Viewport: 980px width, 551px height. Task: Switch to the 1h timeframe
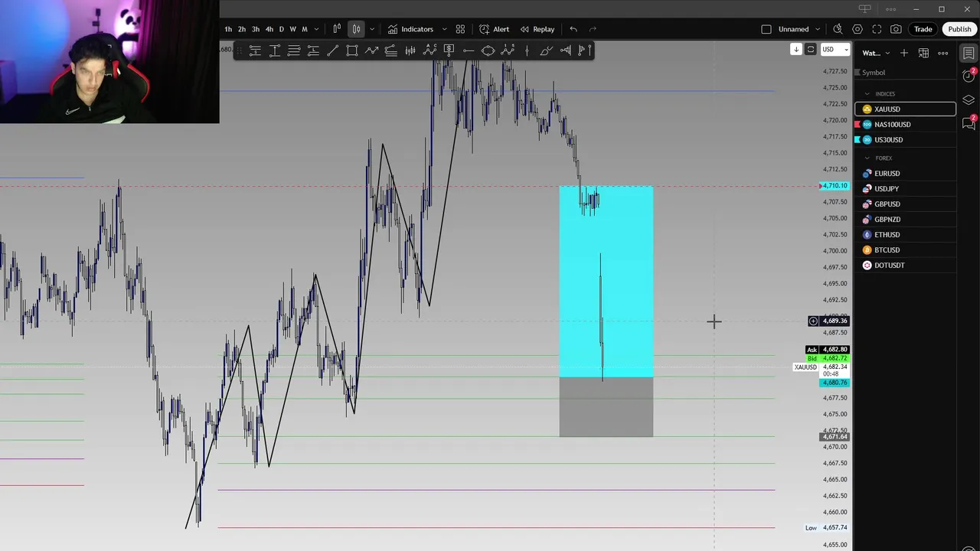click(227, 29)
